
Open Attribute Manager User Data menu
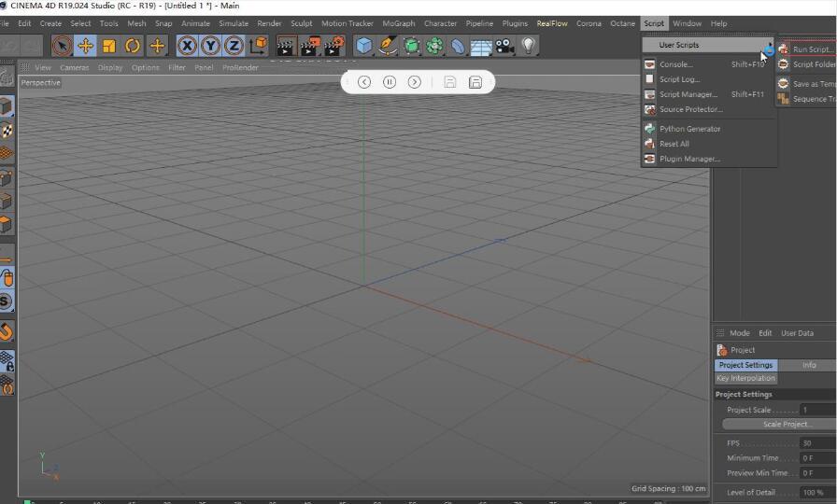point(797,333)
